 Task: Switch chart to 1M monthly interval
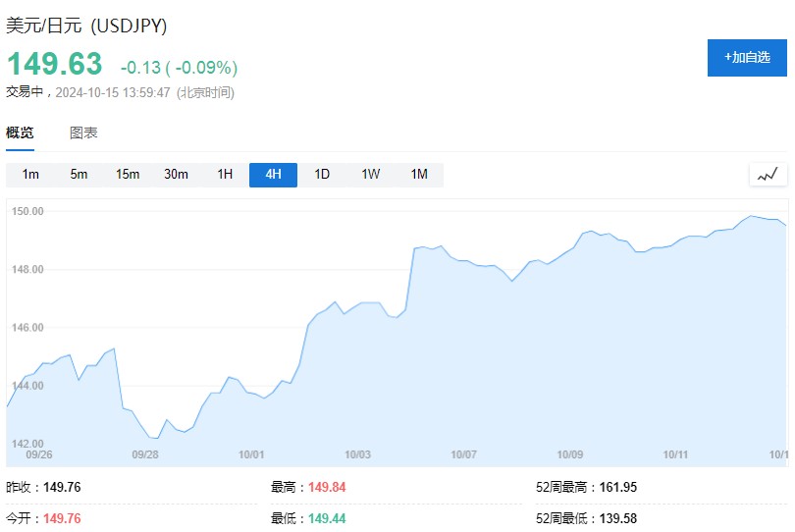[419, 175]
